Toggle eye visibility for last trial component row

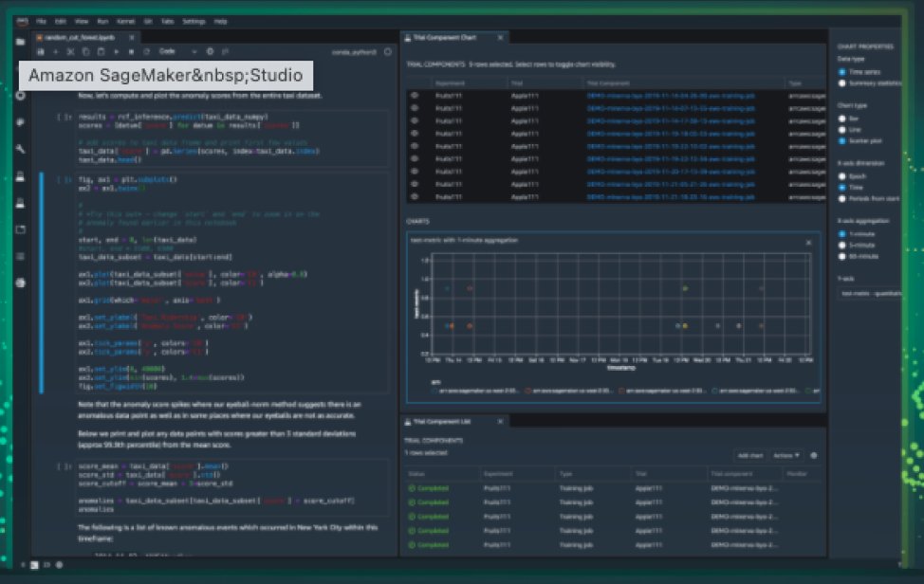click(x=415, y=196)
